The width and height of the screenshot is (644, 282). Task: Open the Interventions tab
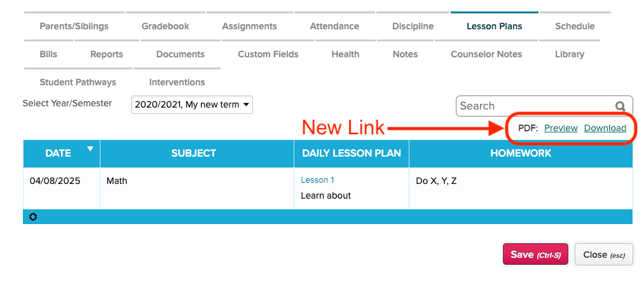[177, 83]
